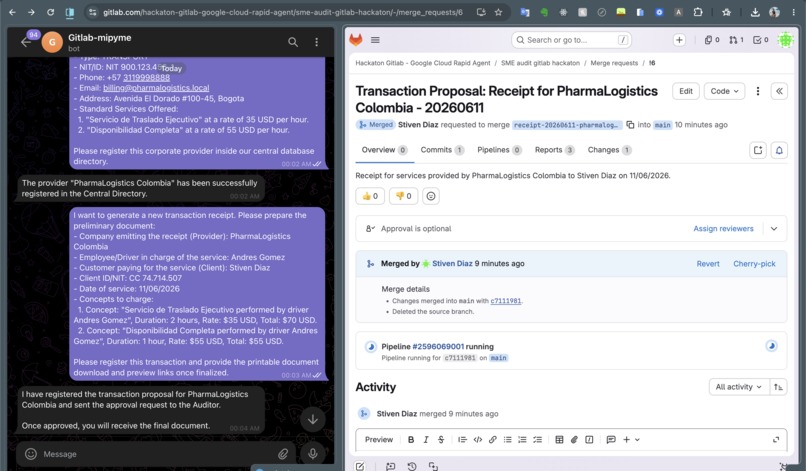
Task: Click the Search or go to field
Action: [x=571, y=40]
